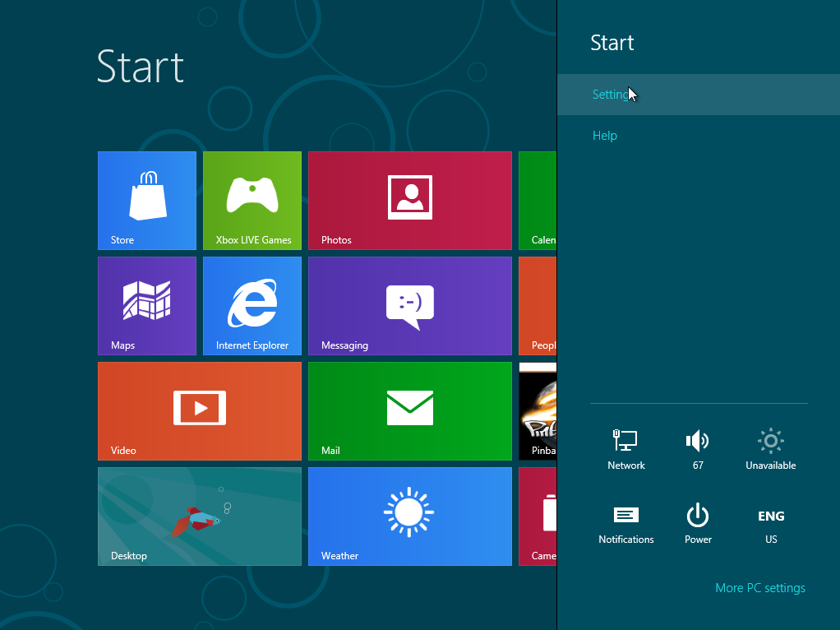Open the Mail tile
This screenshot has height=630, width=840.
(x=409, y=411)
